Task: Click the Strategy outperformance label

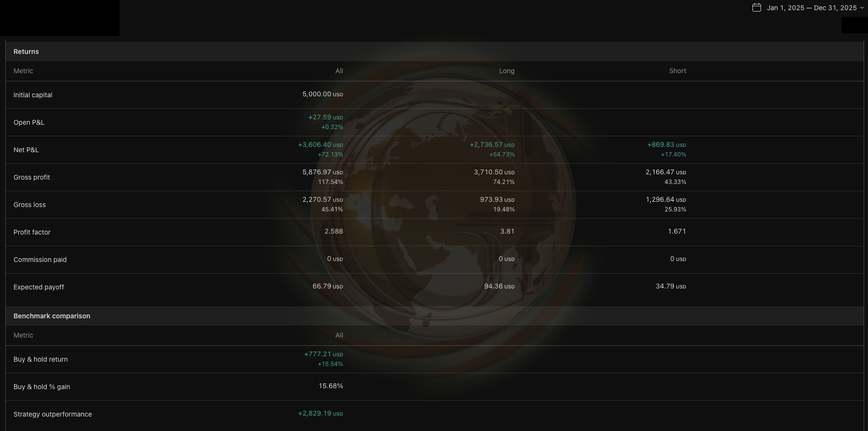Action: pyautogui.click(x=53, y=414)
